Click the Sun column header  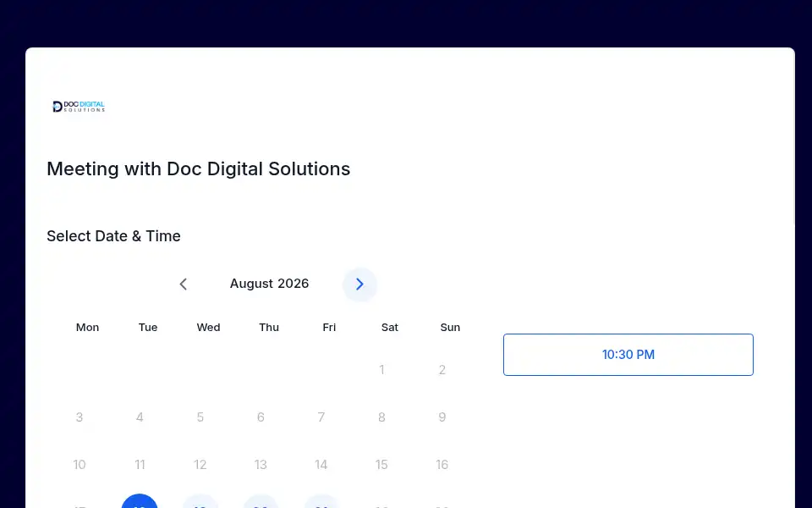[450, 327]
